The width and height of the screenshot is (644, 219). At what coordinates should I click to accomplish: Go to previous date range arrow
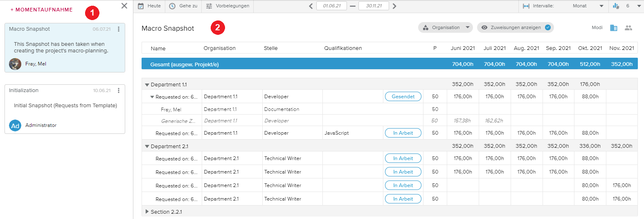click(311, 6)
